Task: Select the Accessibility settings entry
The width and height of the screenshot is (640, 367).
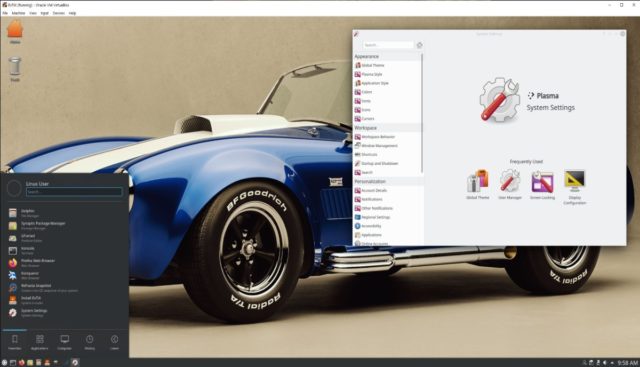Action: [x=368, y=226]
